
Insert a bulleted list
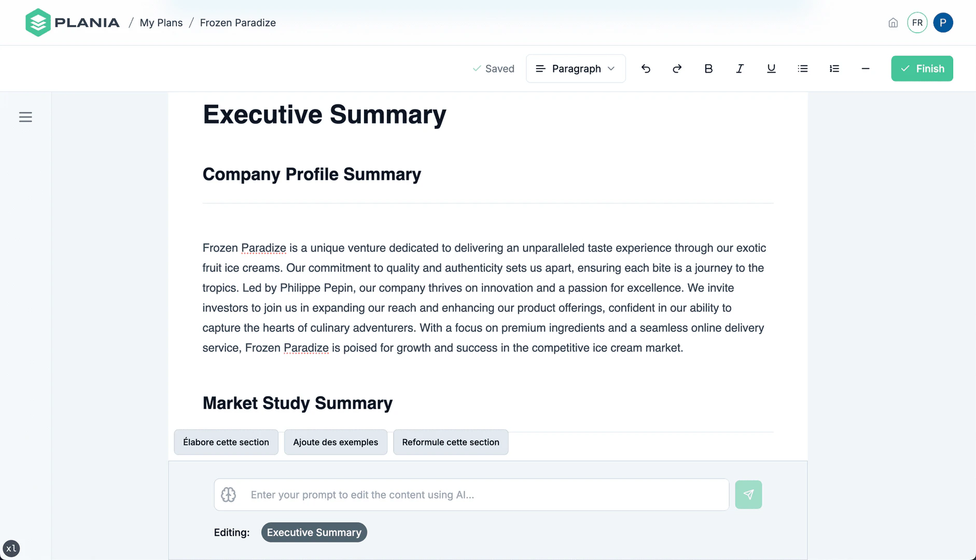(x=802, y=68)
